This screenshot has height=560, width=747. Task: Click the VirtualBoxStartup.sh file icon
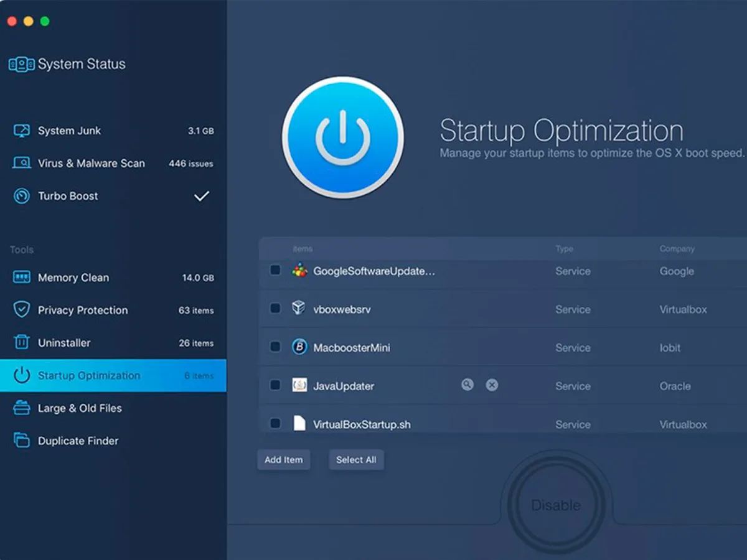299,424
